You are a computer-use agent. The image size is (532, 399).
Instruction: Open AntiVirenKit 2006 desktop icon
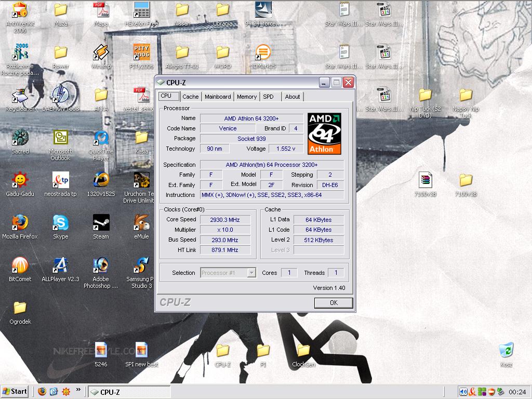coord(20,17)
